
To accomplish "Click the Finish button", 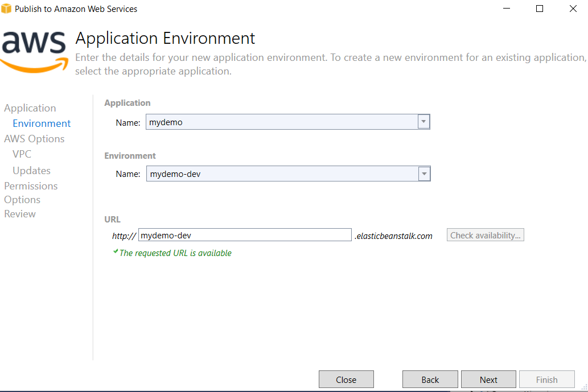I will tap(547, 379).
